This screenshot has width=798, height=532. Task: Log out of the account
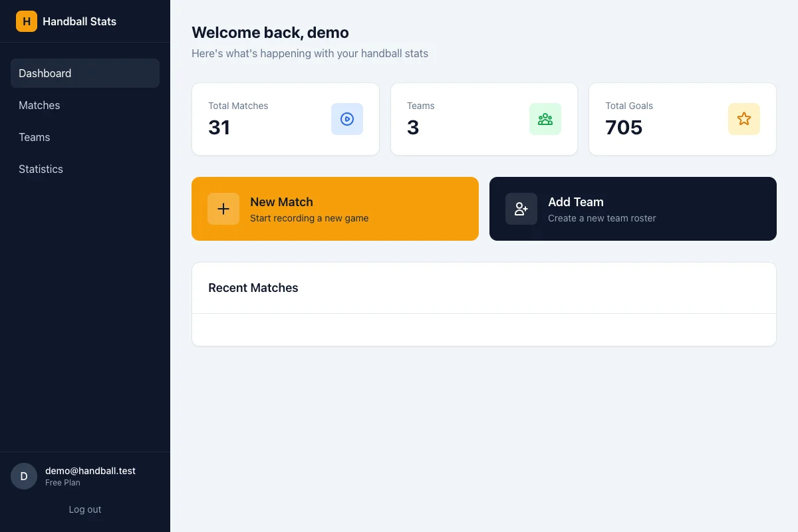point(85,509)
